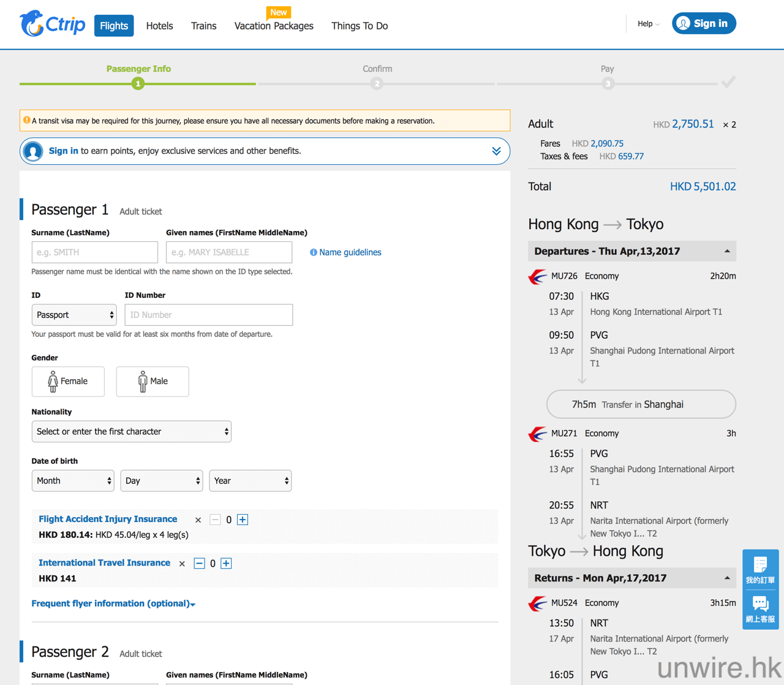Click the info icon beside Name guidelines
784x685 pixels.
[x=314, y=252]
